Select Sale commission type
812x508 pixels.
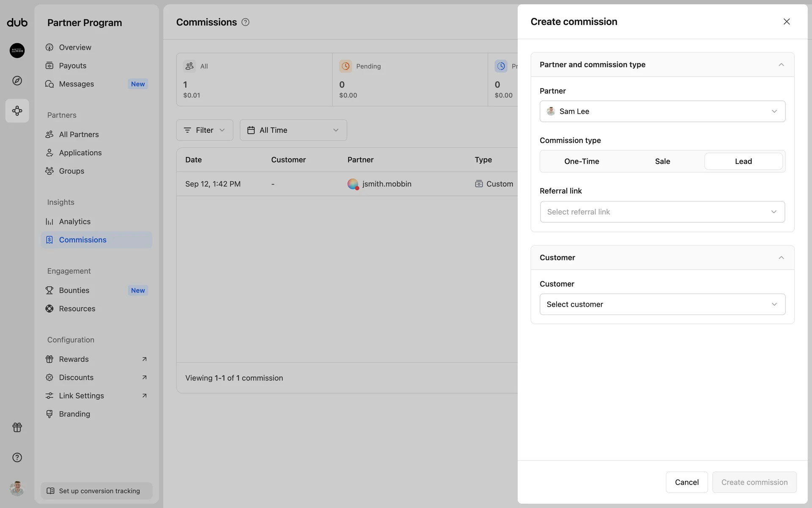[662, 161]
